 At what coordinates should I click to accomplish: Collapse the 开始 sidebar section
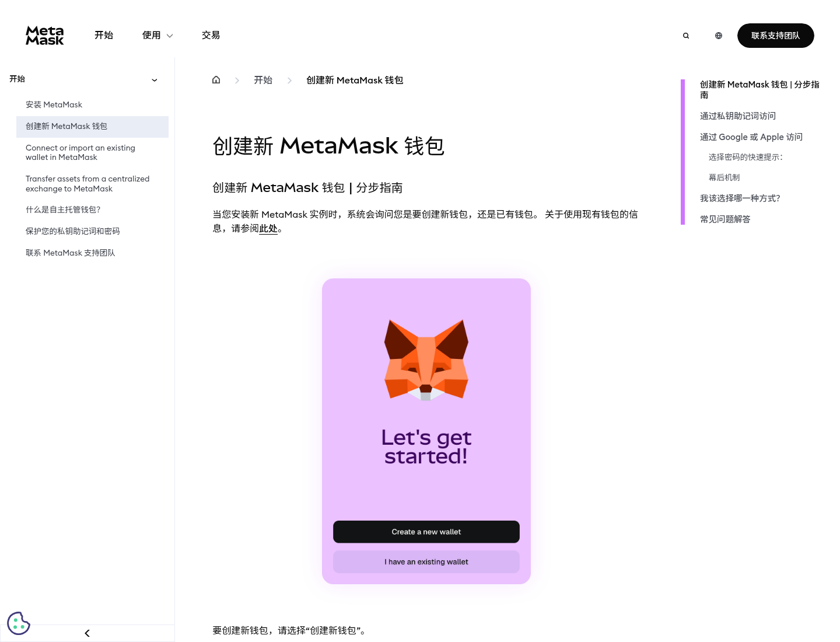[155, 80]
